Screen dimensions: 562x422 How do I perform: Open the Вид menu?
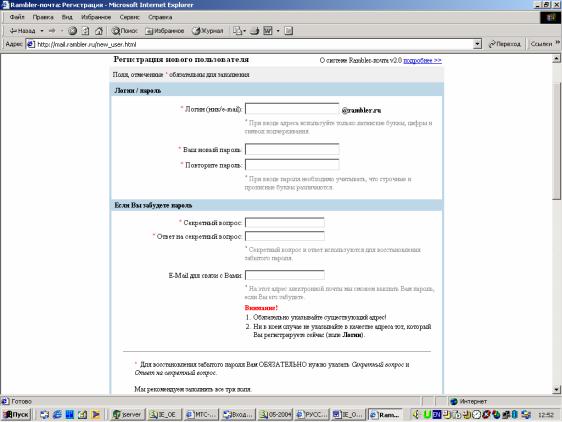[x=67, y=17]
